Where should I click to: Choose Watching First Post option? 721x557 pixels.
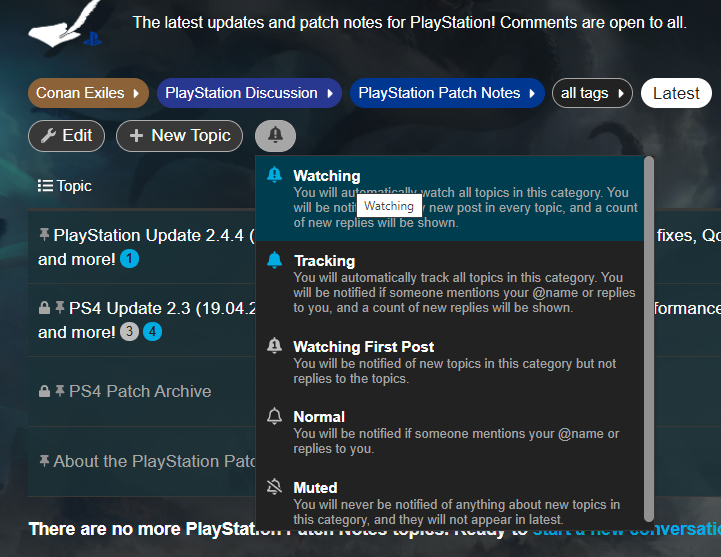click(449, 362)
